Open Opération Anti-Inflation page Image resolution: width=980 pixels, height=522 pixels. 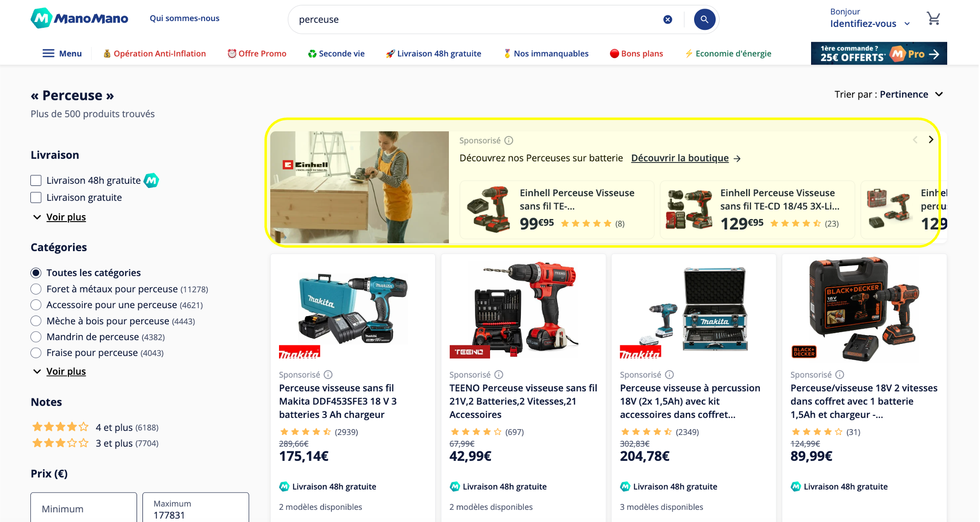coord(155,53)
